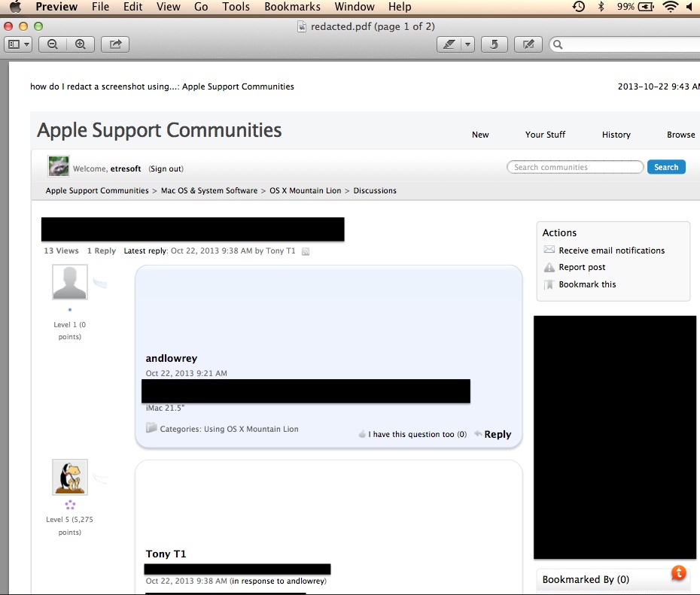Click the RSS feed icon after Tony T1
Image resolution: width=700 pixels, height=595 pixels.
[306, 251]
